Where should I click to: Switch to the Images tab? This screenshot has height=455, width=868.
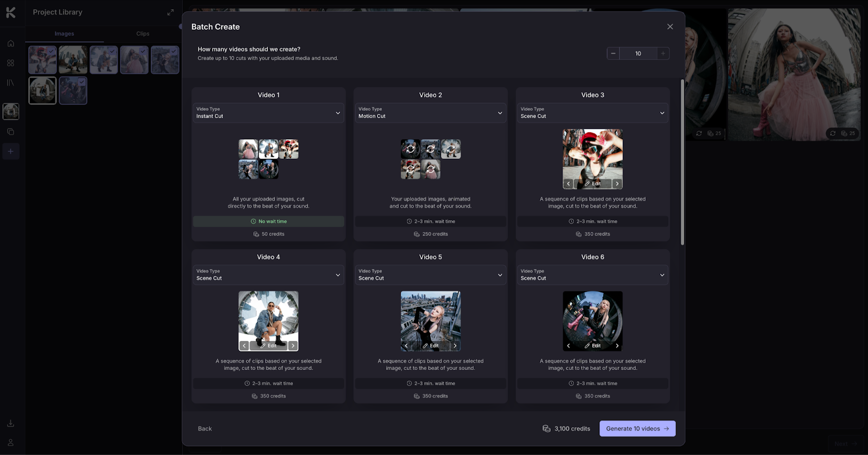[x=64, y=34]
